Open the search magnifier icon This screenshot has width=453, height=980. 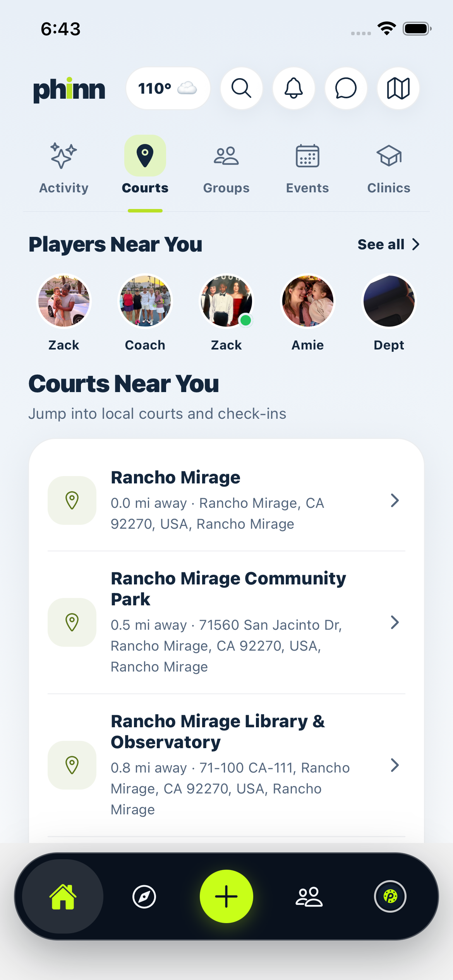pyautogui.click(x=242, y=88)
